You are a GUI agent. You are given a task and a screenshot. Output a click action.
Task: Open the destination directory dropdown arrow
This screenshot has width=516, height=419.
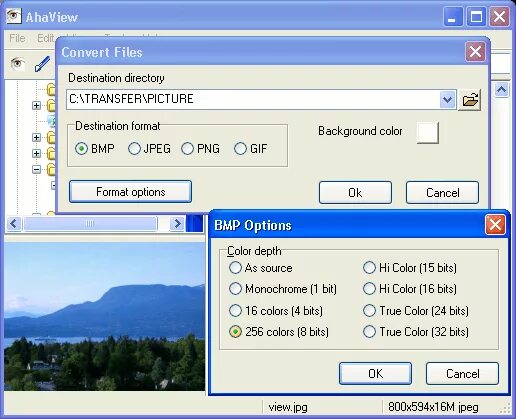pyautogui.click(x=448, y=99)
